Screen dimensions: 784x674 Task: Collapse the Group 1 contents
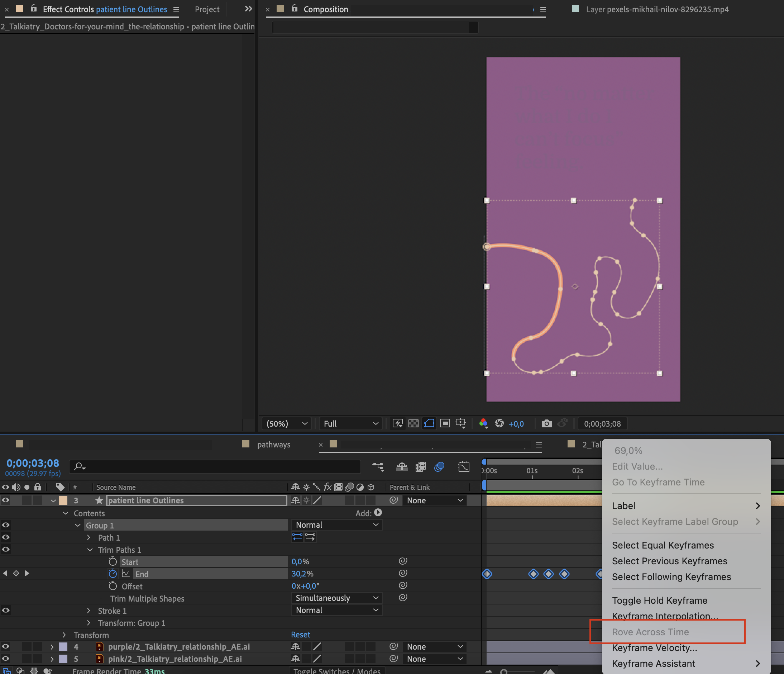pos(79,525)
